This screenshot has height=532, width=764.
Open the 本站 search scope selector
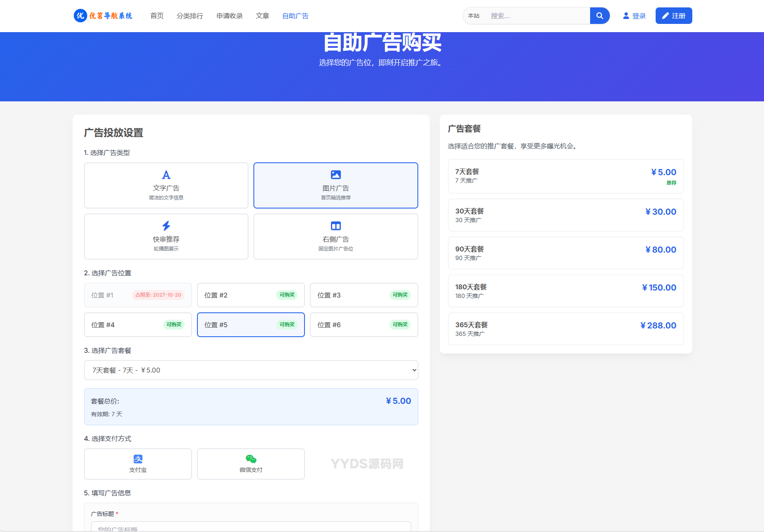474,16
